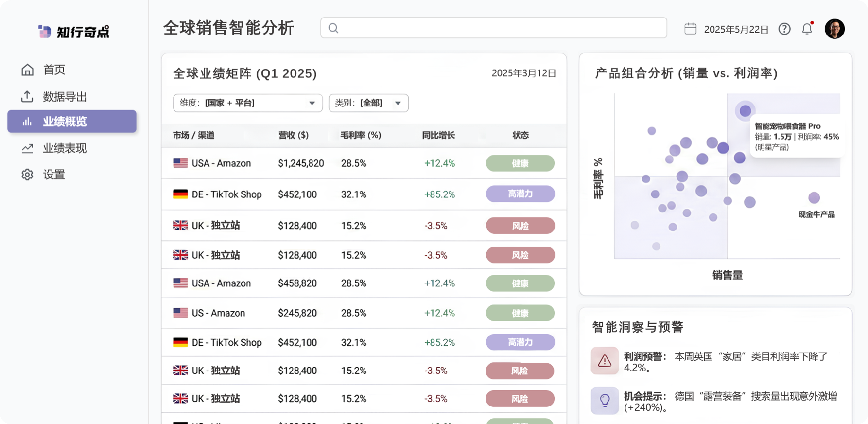Click the 全球业绩矩阵 (Q1 2025) title

point(245,73)
